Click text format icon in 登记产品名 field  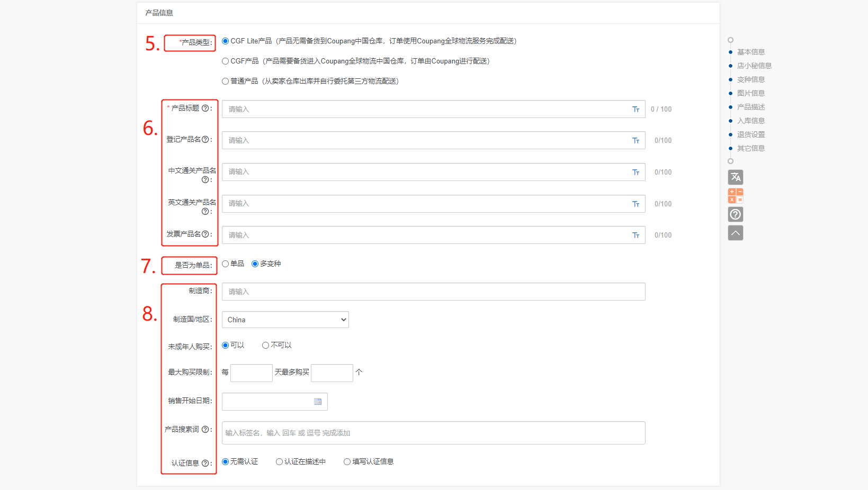(x=636, y=141)
